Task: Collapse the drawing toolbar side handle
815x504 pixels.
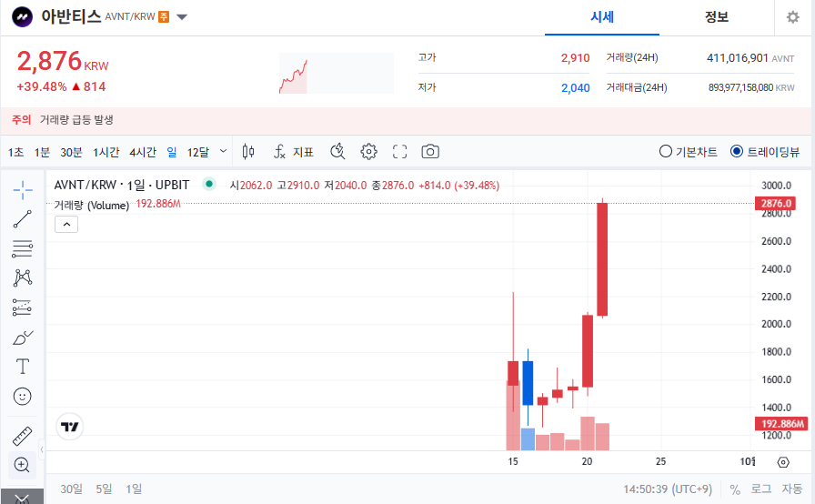Action: 42,450
